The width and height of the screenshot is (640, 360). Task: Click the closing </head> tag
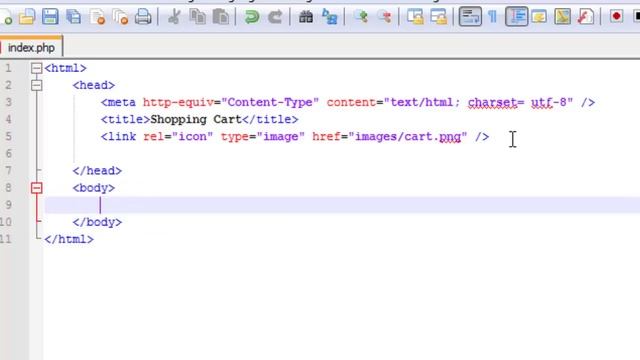97,171
